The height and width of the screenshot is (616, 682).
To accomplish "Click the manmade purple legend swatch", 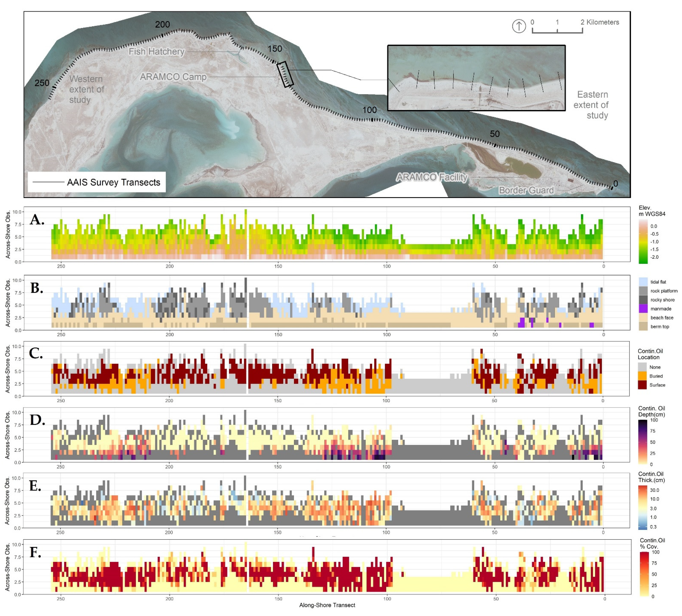I will [x=643, y=308].
